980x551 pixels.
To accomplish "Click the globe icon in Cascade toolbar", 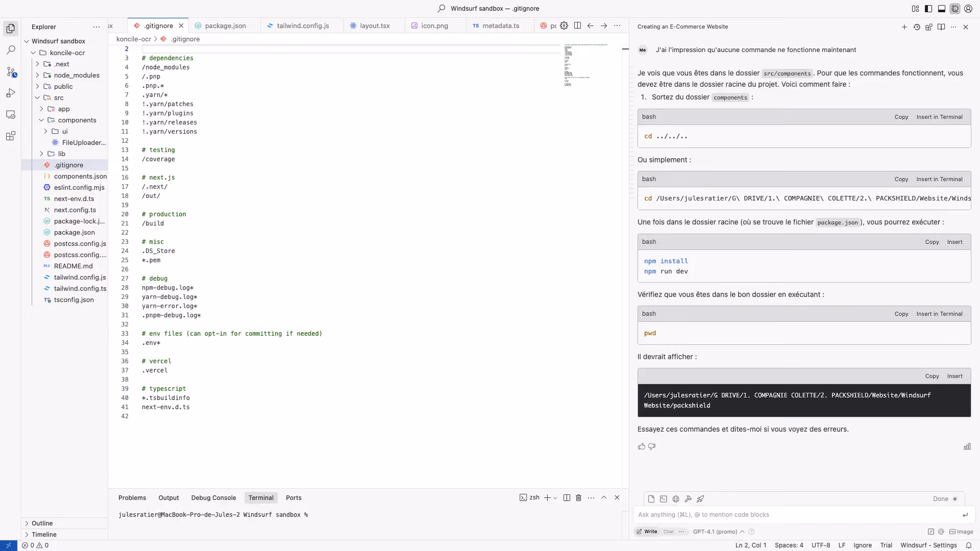I will coord(676,499).
